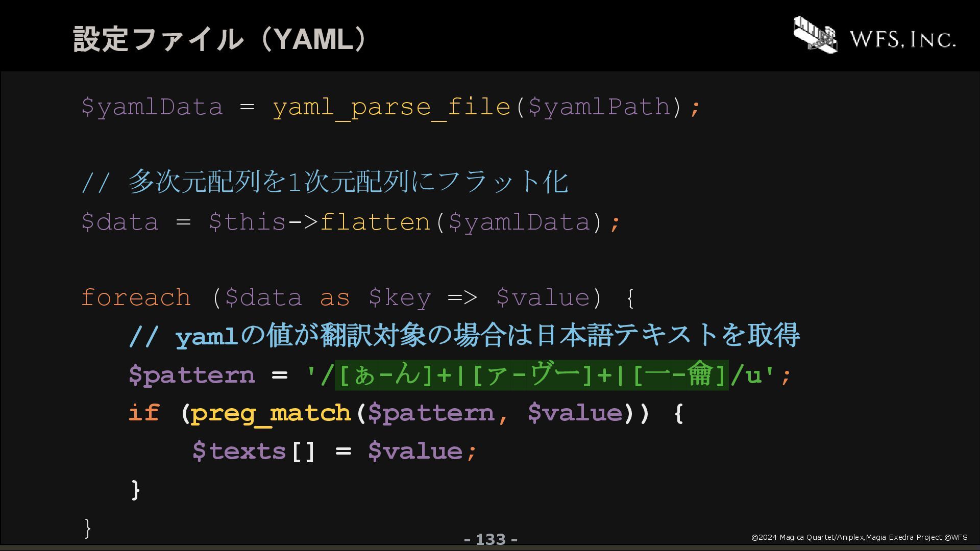The image size is (980, 551).
Task: Click the $pattern variable assignment
Action: tap(191, 375)
